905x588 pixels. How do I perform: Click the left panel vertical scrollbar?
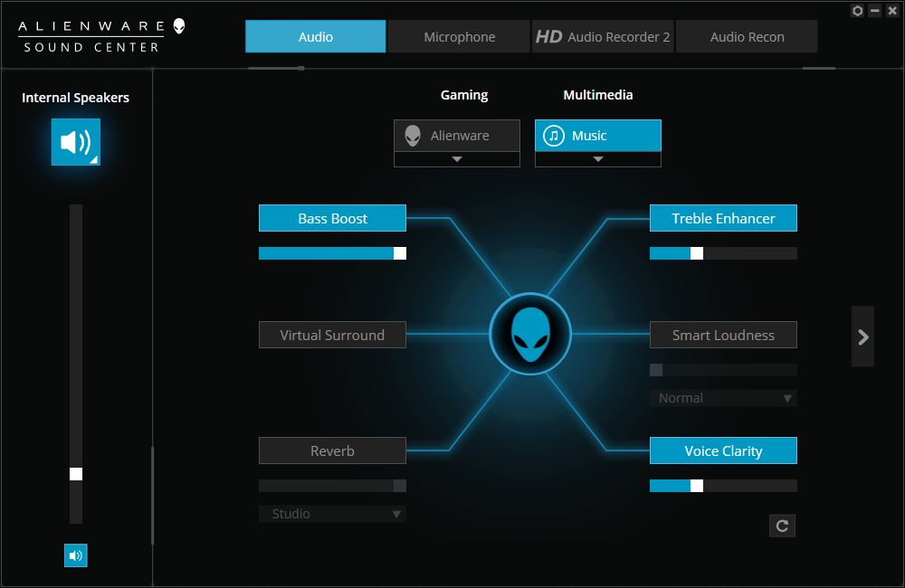tap(152, 495)
